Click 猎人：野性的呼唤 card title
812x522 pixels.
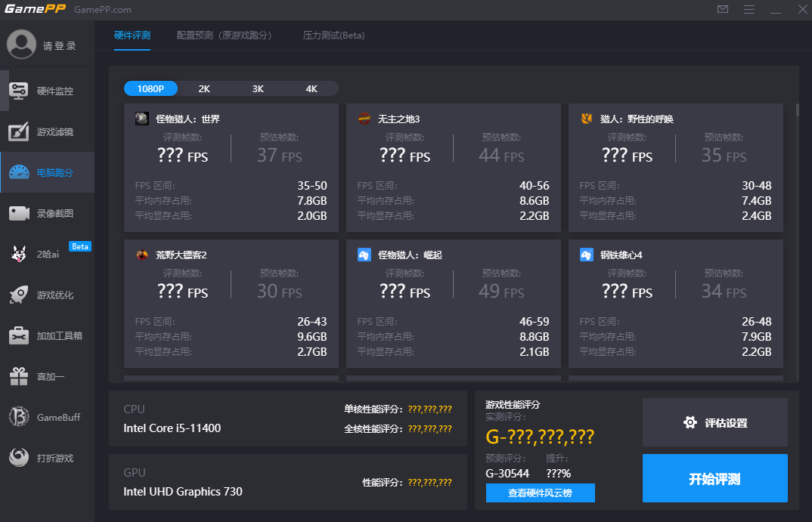click(x=637, y=119)
